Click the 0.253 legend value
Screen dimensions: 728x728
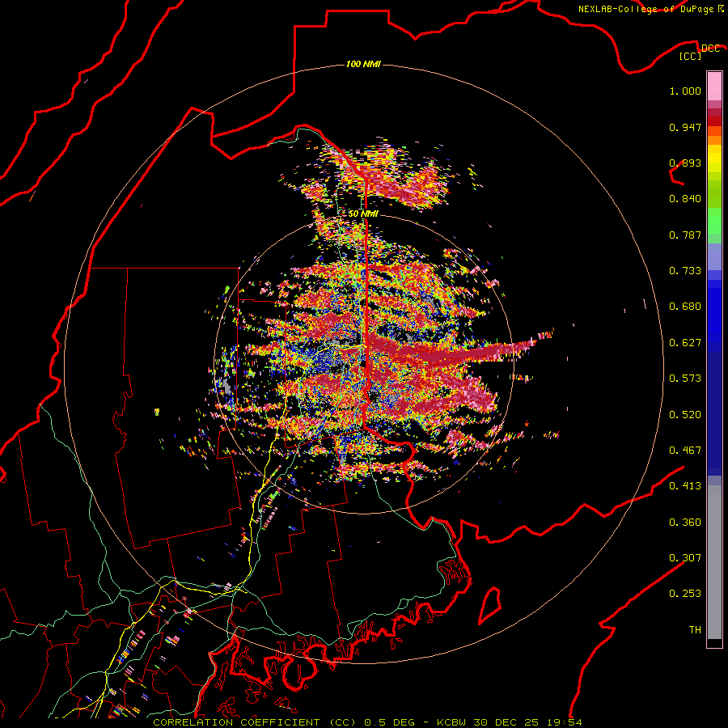click(x=685, y=594)
